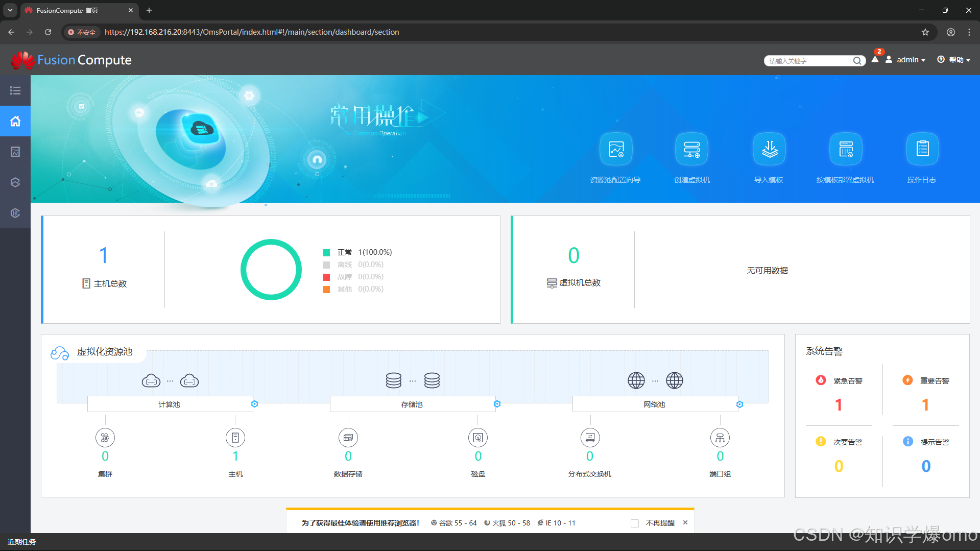980x551 pixels.
Task: Click the critical alarm count 1
Action: click(839, 405)
